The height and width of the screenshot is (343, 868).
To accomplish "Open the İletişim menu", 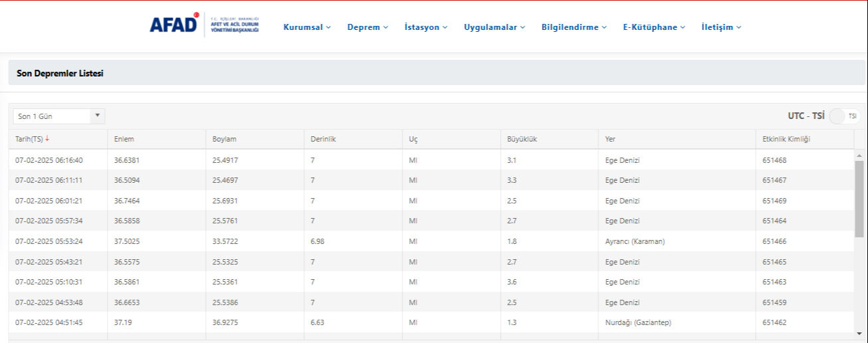I will coord(721,27).
